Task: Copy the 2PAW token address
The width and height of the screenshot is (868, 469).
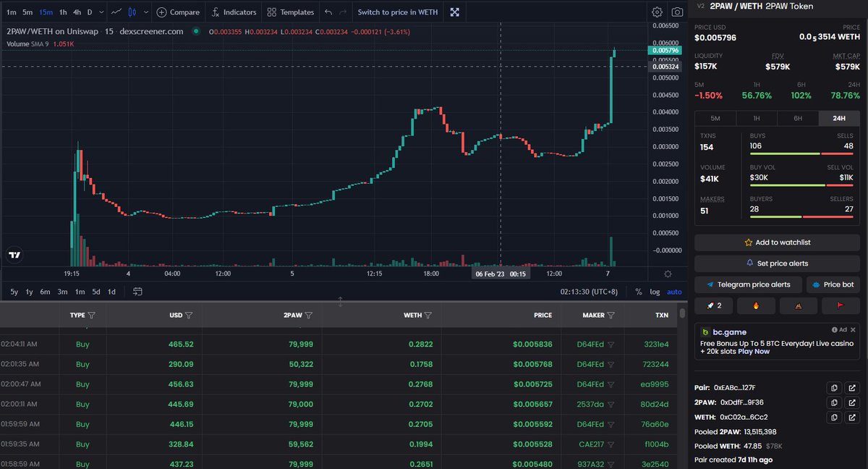Action: [x=834, y=402]
